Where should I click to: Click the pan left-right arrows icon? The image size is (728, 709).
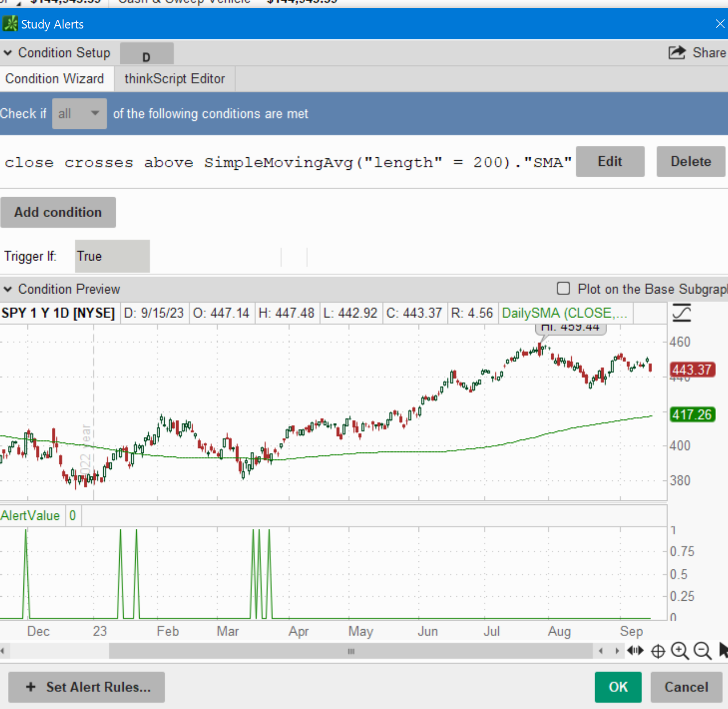coord(635,650)
